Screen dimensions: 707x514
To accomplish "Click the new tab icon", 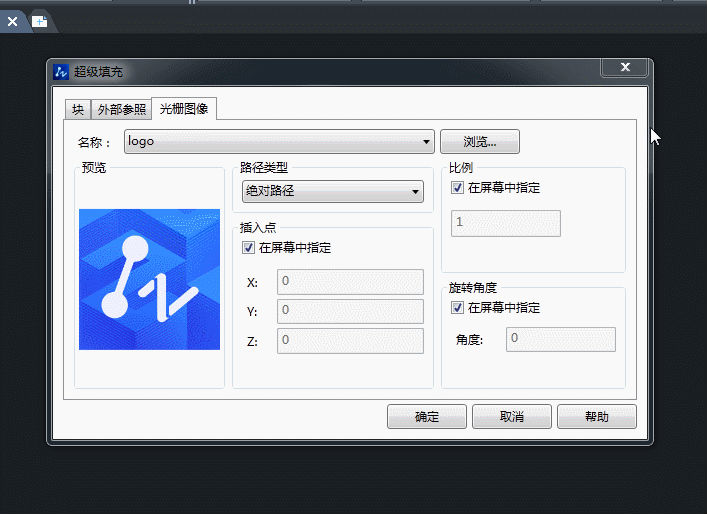I will point(39,21).
